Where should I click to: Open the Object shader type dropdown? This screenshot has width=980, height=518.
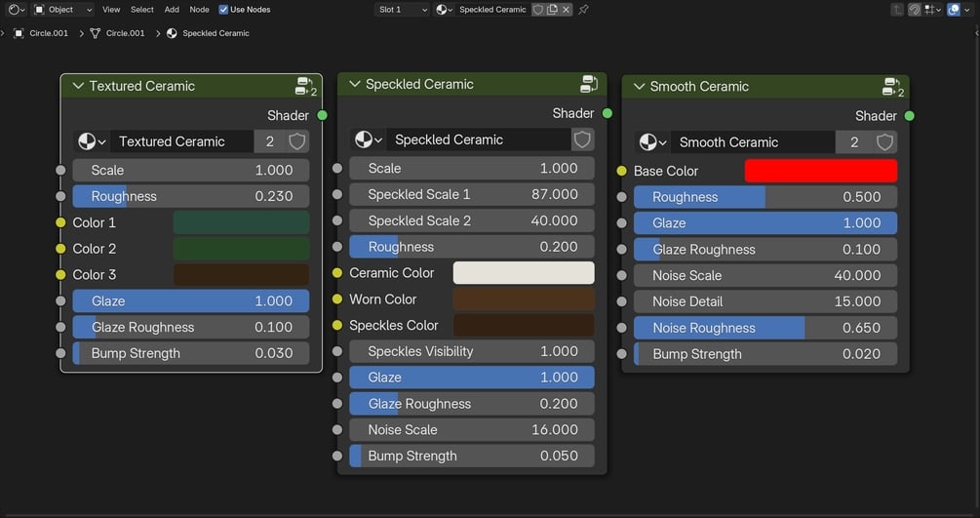click(63, 10)
